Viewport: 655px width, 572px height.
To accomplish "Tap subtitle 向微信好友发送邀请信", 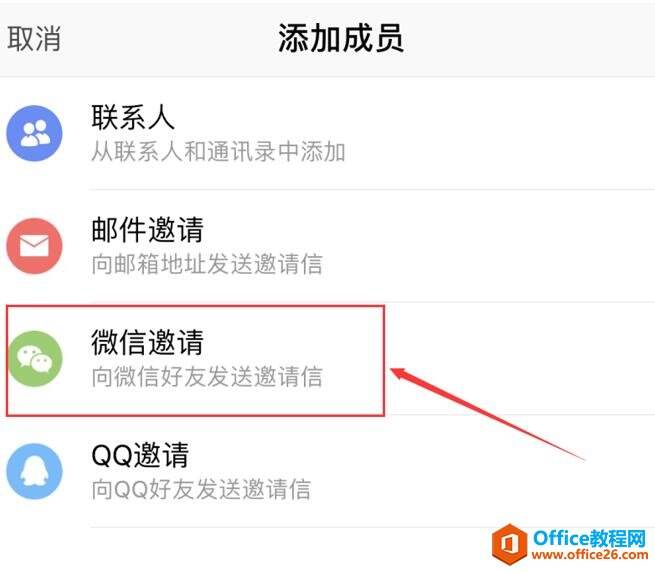I will 207,376.
